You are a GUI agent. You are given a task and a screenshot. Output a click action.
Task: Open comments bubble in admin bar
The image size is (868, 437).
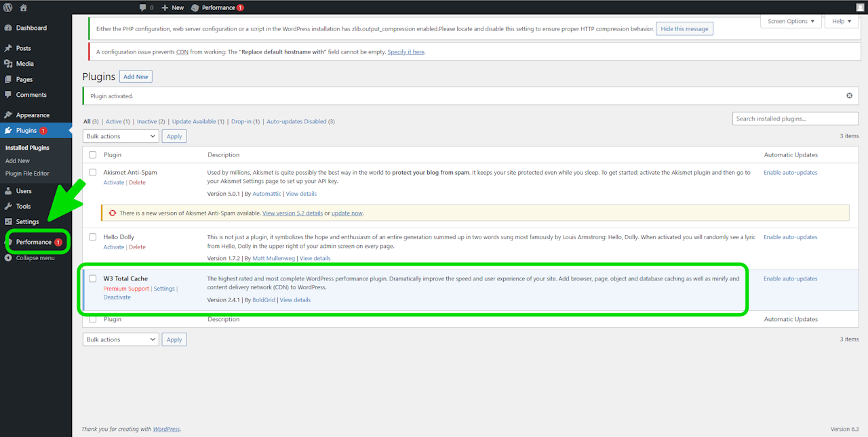(146, 7)
